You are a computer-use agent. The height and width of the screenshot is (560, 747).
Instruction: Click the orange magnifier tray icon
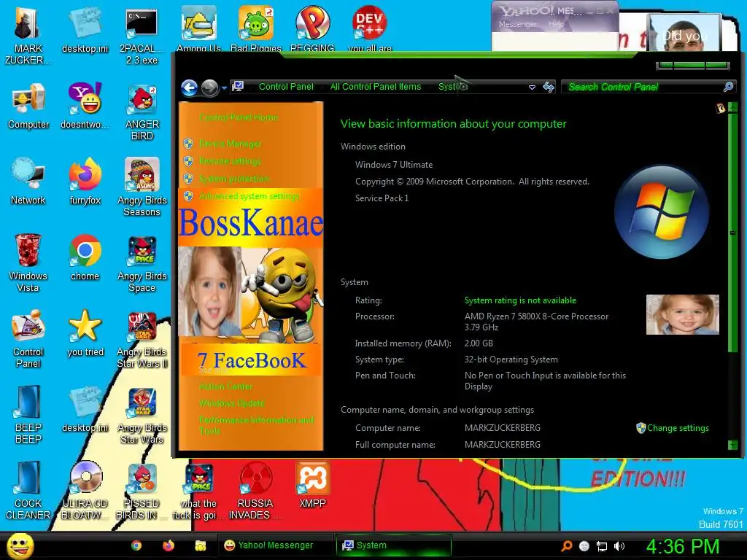pyautogui.click(x=566, y=546)
